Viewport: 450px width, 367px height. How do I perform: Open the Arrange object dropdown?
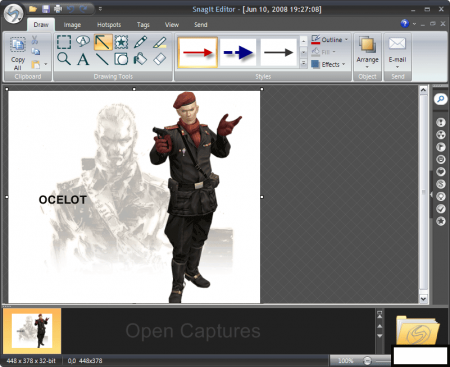coord(367,52)
